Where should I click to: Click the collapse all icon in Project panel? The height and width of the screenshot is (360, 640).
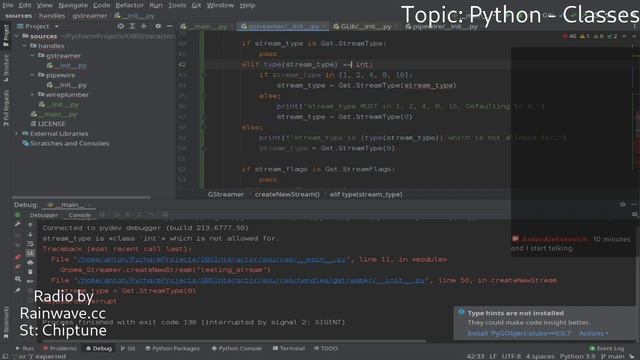click(144, 26)
